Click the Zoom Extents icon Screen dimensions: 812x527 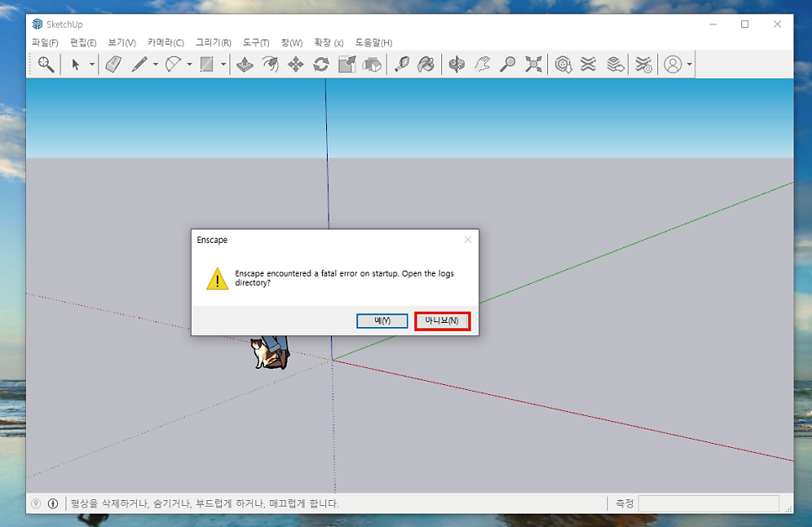534,64
